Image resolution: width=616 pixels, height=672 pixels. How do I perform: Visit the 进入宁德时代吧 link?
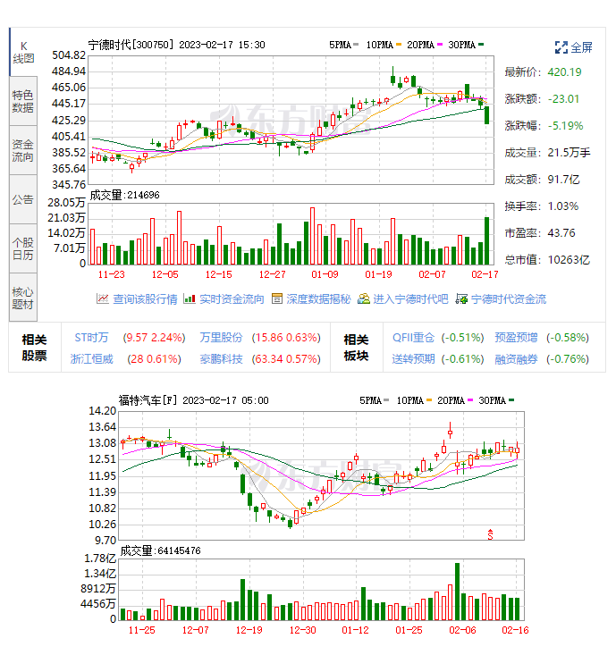410,299
